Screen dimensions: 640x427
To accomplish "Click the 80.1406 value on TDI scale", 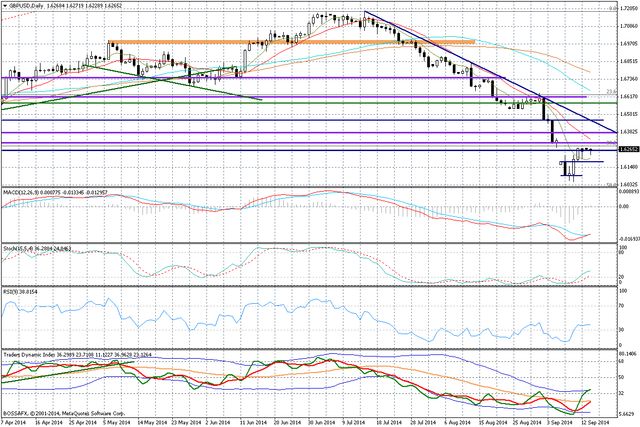I will 629,354.
